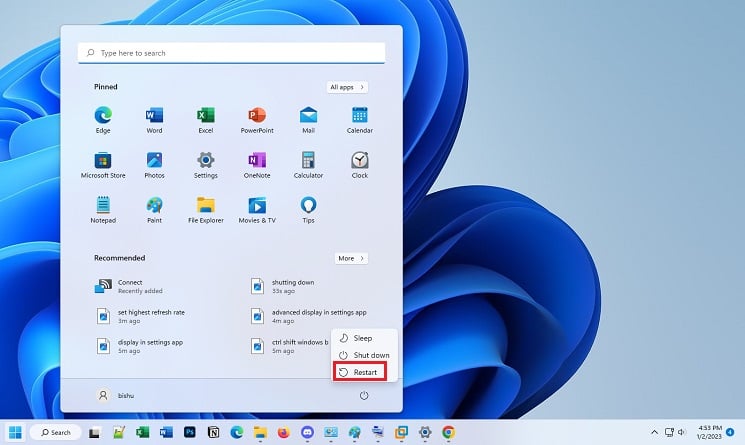Open the pinned Excel app
Viewport: 745px width, 445px height.
[206, 120]
